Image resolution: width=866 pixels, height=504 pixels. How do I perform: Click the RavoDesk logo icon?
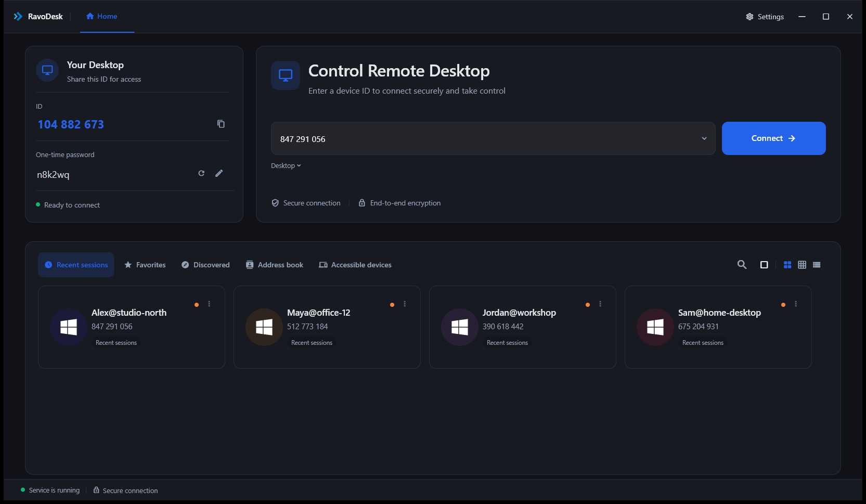point(18,17)
